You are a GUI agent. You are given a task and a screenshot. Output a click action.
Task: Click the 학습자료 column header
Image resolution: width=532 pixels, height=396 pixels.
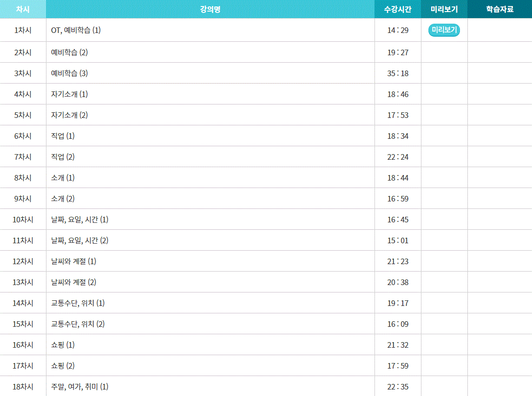point(499,9)
